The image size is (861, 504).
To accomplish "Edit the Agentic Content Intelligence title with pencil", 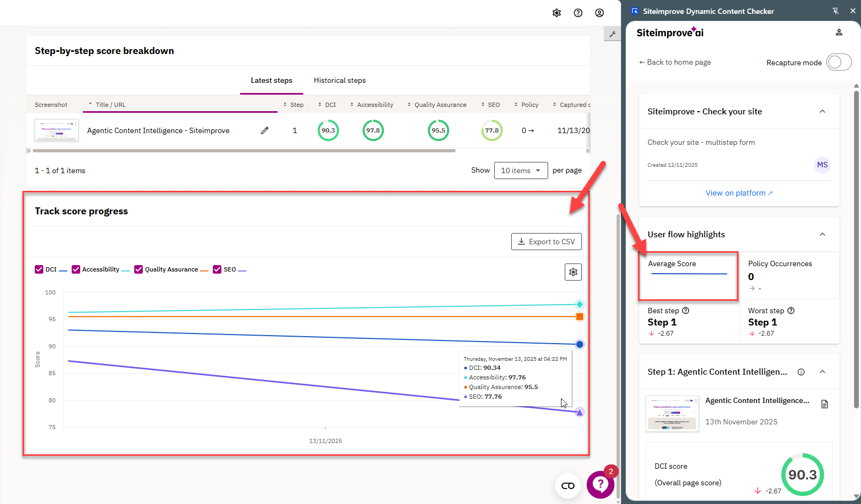I will [265, 130].
